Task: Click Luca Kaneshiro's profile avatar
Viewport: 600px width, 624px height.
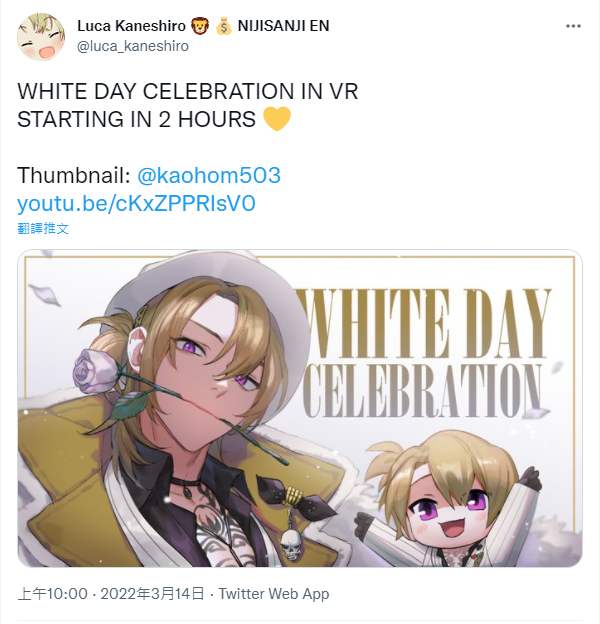Action: click(41, 37)
